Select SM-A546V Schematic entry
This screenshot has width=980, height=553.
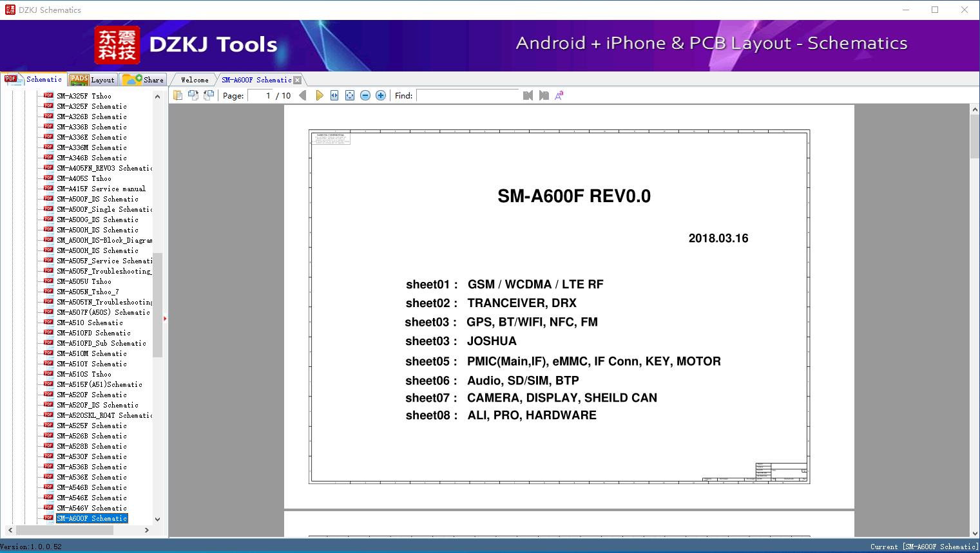pos(91,508)
